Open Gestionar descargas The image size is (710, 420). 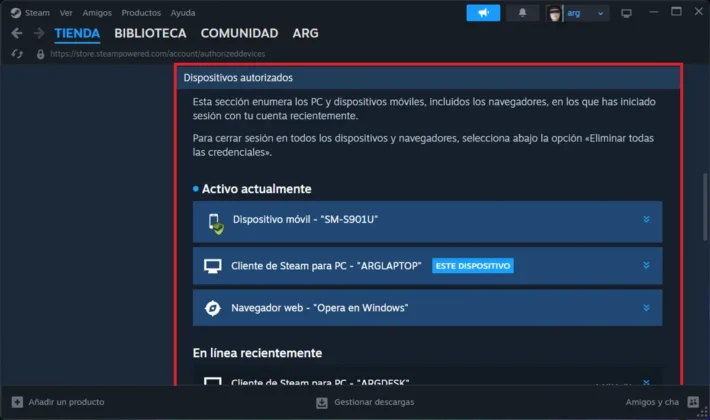[x=374, y=402]
